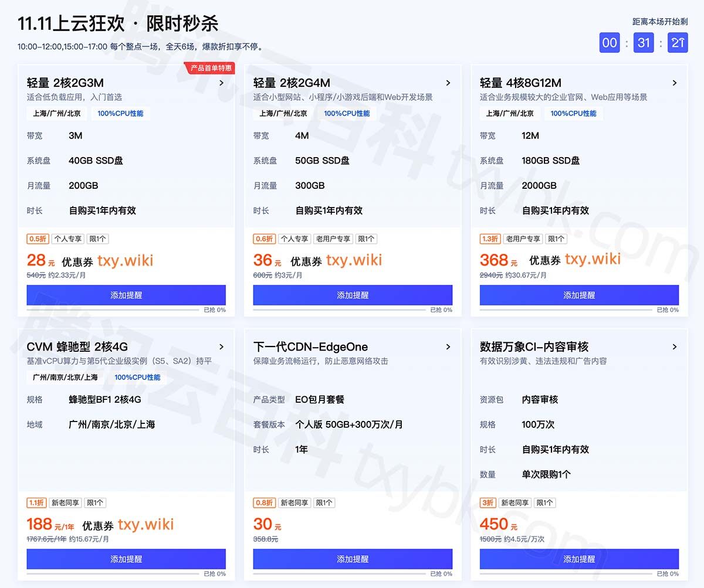
Task: Click the 新老同享 tag on EdgeOne card
Action: [x=295, y=502]
